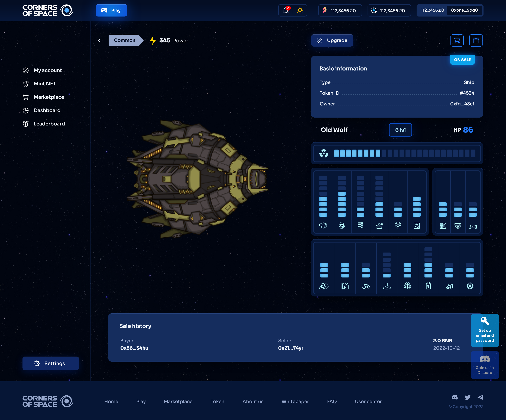506x420 pixels.
Task: Click the joystick control stat icon
Action: (379, 225)
